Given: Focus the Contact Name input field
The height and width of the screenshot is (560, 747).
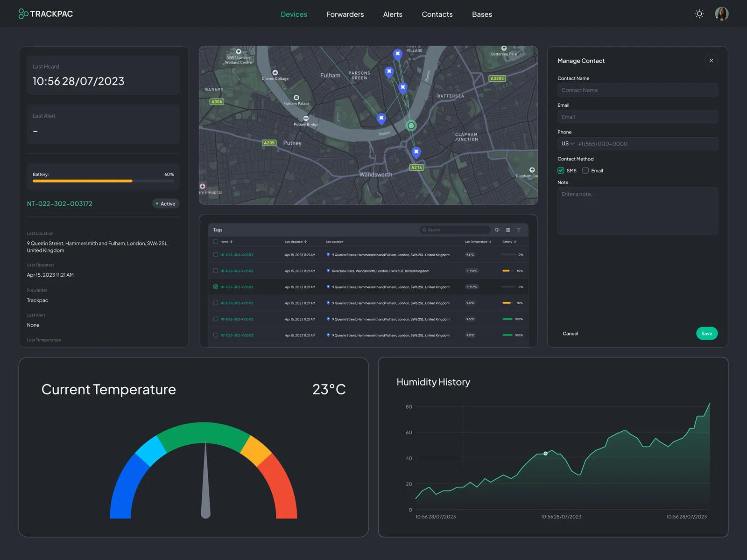Looking at the screenshot, I should coord(638,90).
